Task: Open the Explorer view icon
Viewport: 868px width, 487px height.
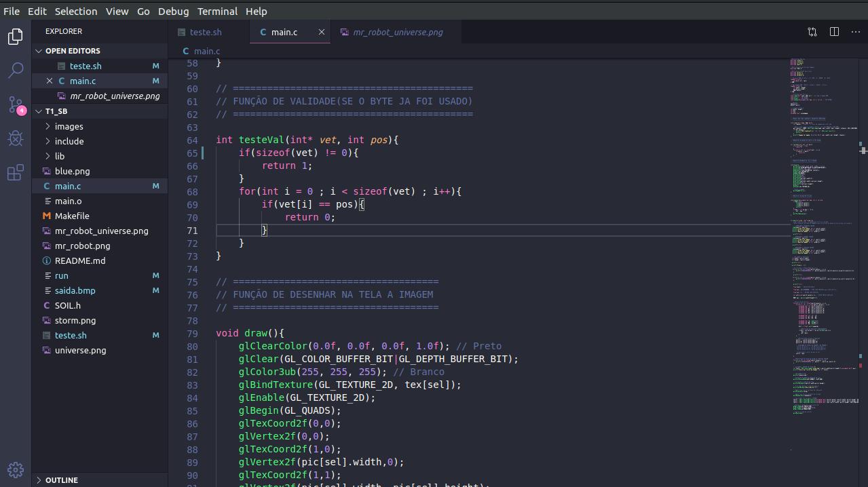Action: (15, 37)
